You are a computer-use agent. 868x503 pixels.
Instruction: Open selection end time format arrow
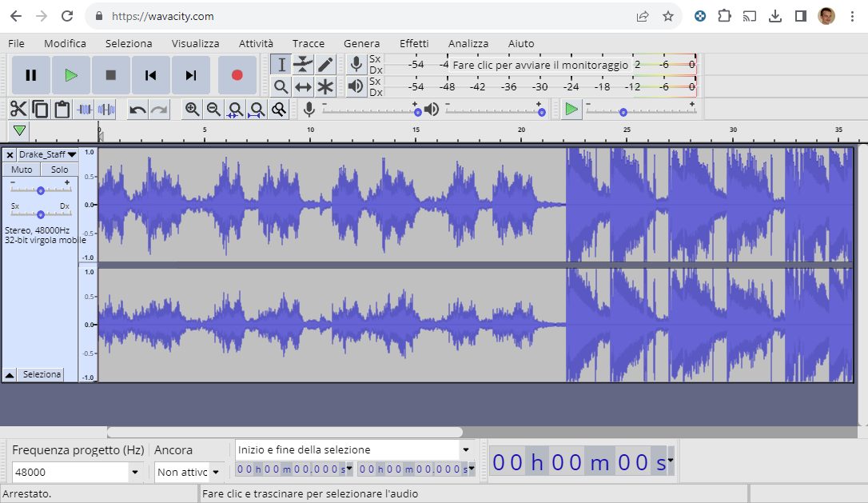click(472, 469)
